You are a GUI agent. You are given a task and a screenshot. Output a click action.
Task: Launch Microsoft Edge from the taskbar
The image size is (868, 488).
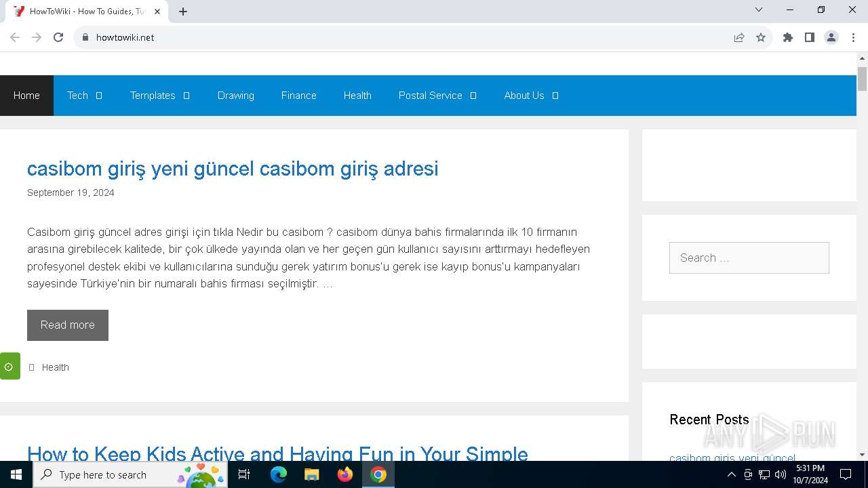pos(279,474)
